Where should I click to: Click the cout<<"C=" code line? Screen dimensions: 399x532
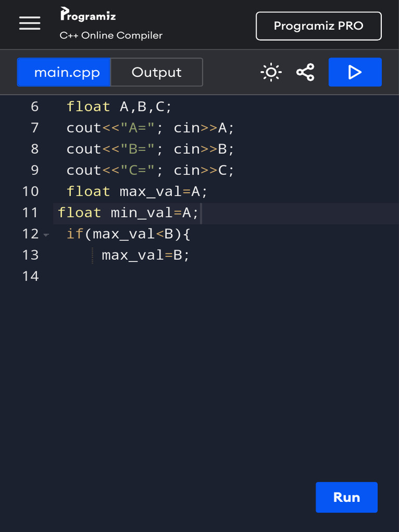point(150,170)
